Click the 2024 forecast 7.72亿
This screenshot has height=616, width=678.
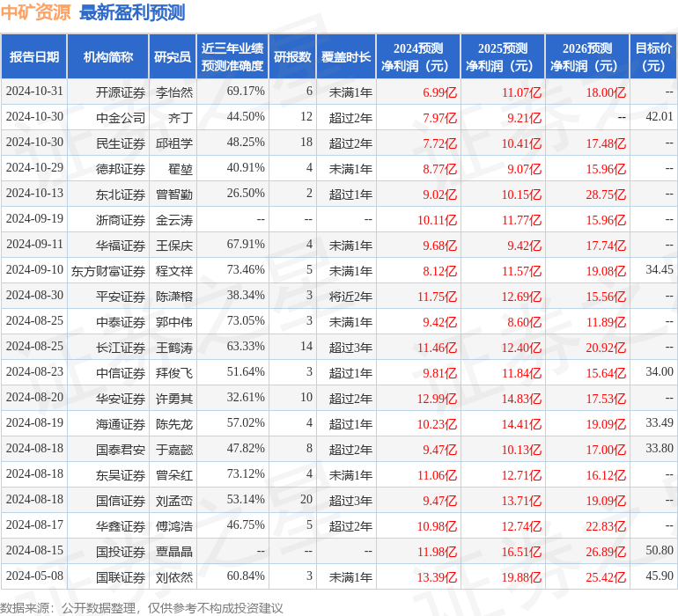(x=439, y=143)
